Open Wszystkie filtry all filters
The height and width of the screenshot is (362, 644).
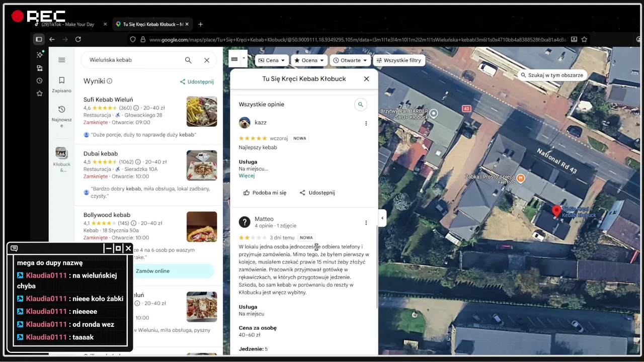coord(398,60)
